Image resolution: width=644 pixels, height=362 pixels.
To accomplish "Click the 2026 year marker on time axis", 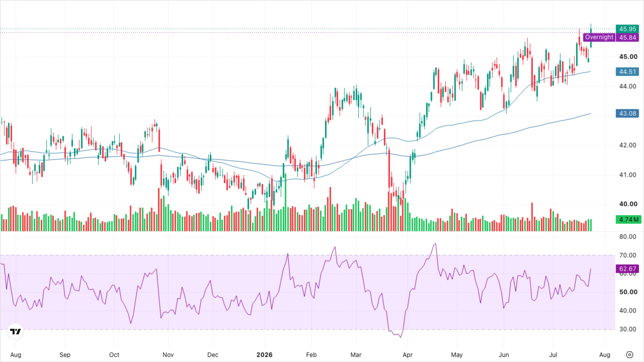I will [x=264, y=355].
